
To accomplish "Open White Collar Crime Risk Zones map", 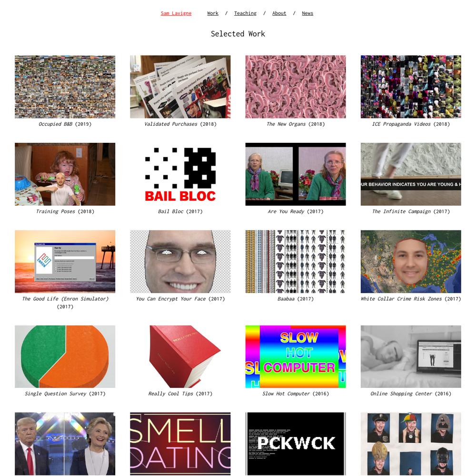I will (411, 262).
